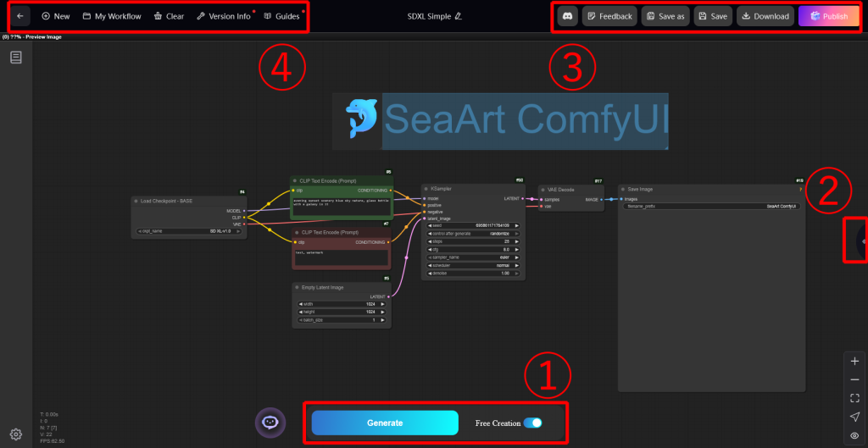868x448 pixels.
Task: Open the left sidebar list panel icon
Action: (x=16, y=58)
